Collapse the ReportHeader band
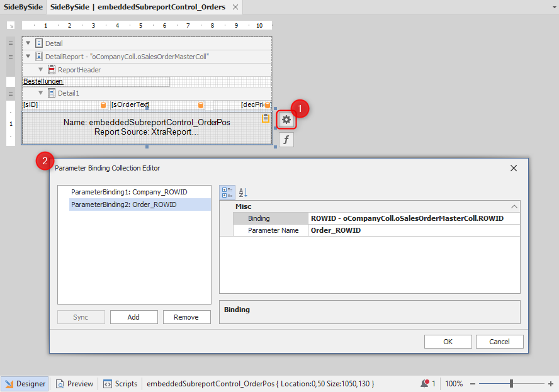The image size is (559, 392). pos(41,69)
